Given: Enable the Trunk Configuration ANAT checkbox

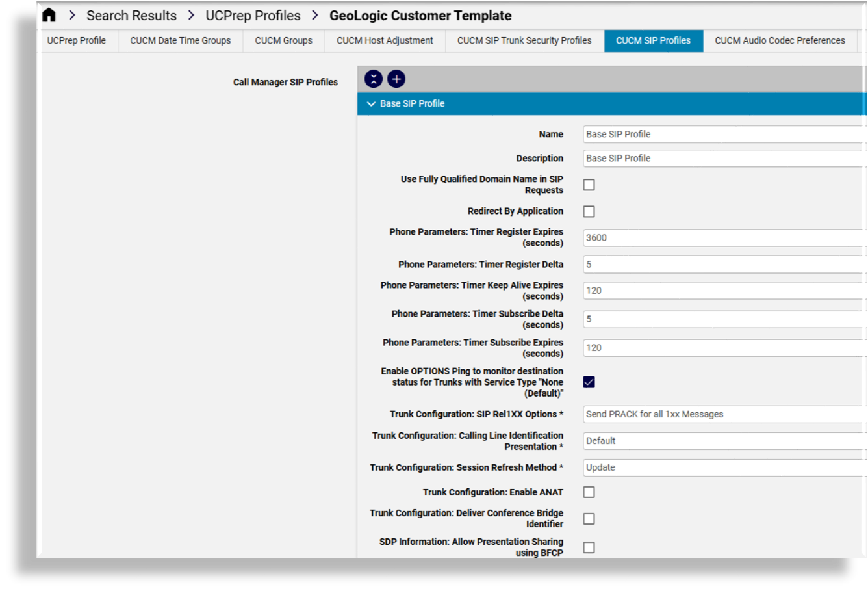Looking at the screenshot, I should click(589, 492).
